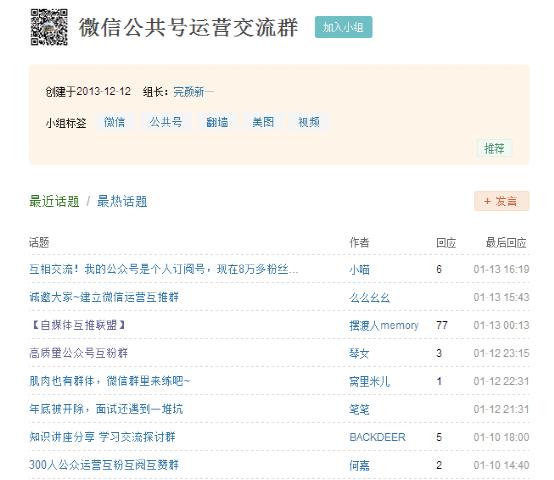The width and height of the screenshot is (554, 480).
Task: Click the 最后回应 column header
Action: (506, 243)
